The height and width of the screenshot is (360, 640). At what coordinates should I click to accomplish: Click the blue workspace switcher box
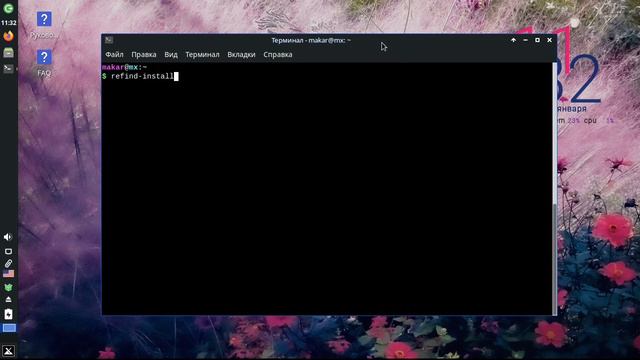tap(9, 328)
